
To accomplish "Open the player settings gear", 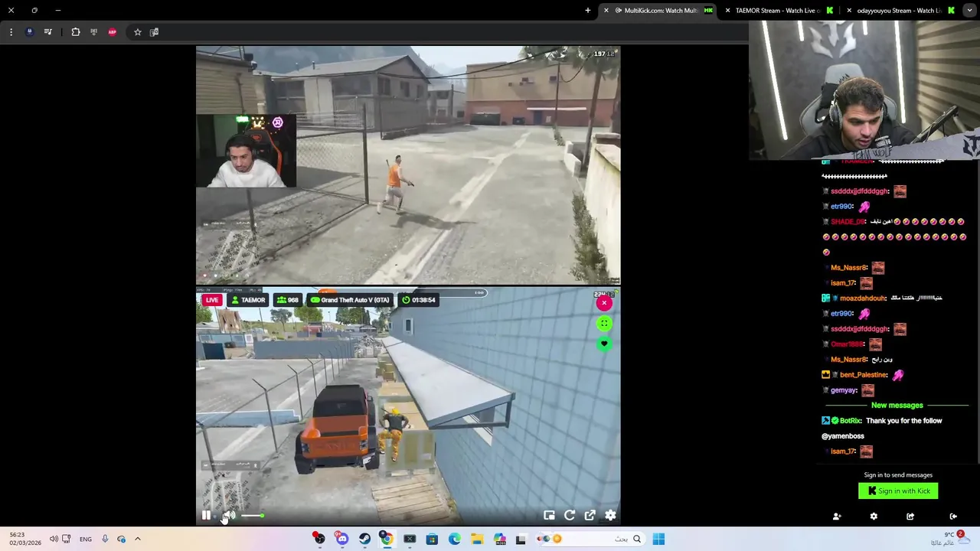I will (x=610, y=516).
